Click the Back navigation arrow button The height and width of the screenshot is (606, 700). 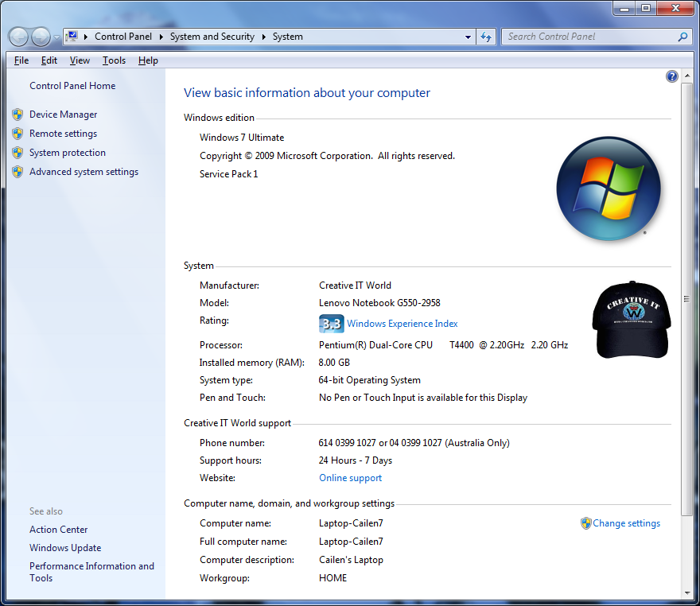[19, 37]
